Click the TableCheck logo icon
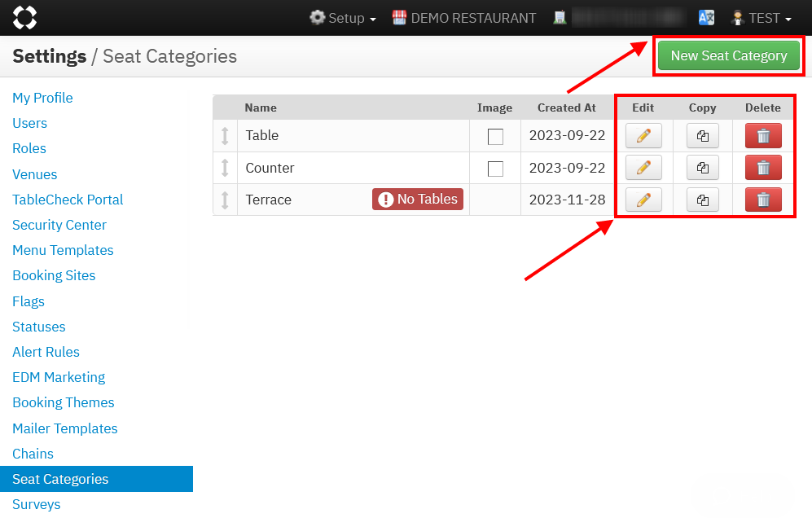Viewport: 812px width, 518px height. coord(25,17)
